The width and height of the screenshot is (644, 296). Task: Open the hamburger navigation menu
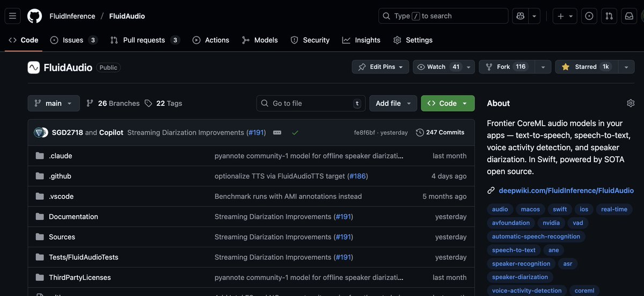coord(13,16)
